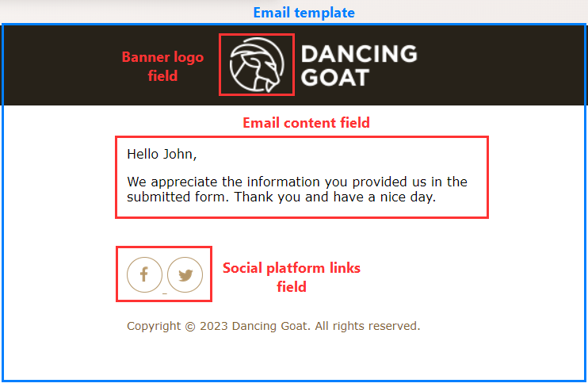Click the blue 'Email template' heading
588x387 pixels.
(x=304, y=13)
